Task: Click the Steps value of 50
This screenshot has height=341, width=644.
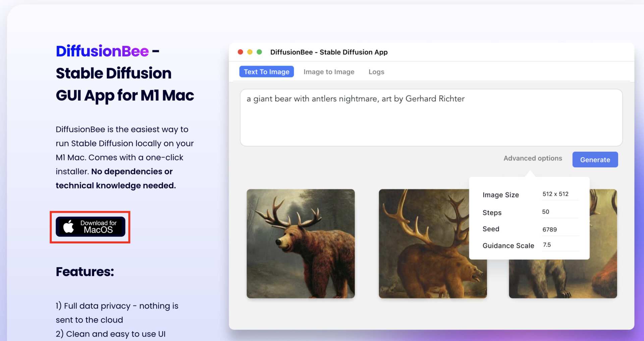Action: (x=545, y=211)
